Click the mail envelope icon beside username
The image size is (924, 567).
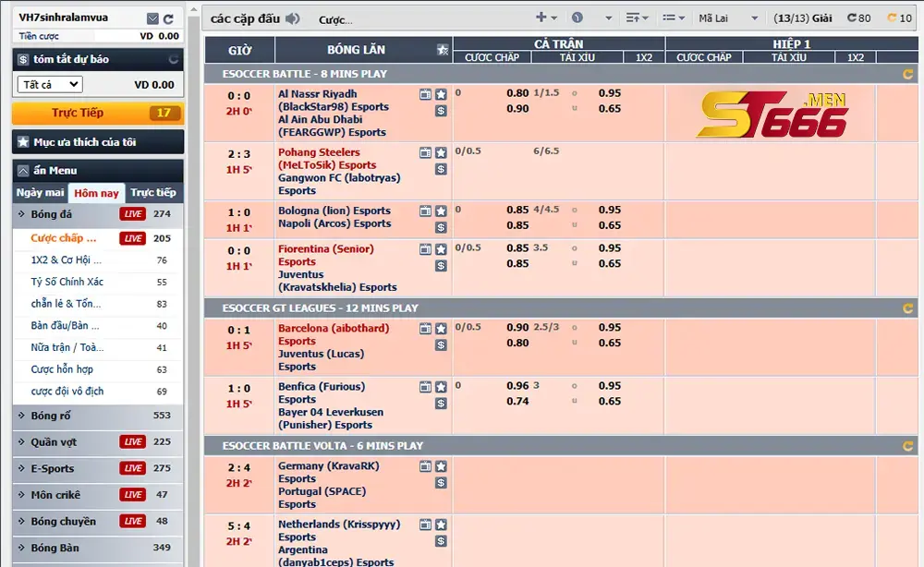(152, 18)
